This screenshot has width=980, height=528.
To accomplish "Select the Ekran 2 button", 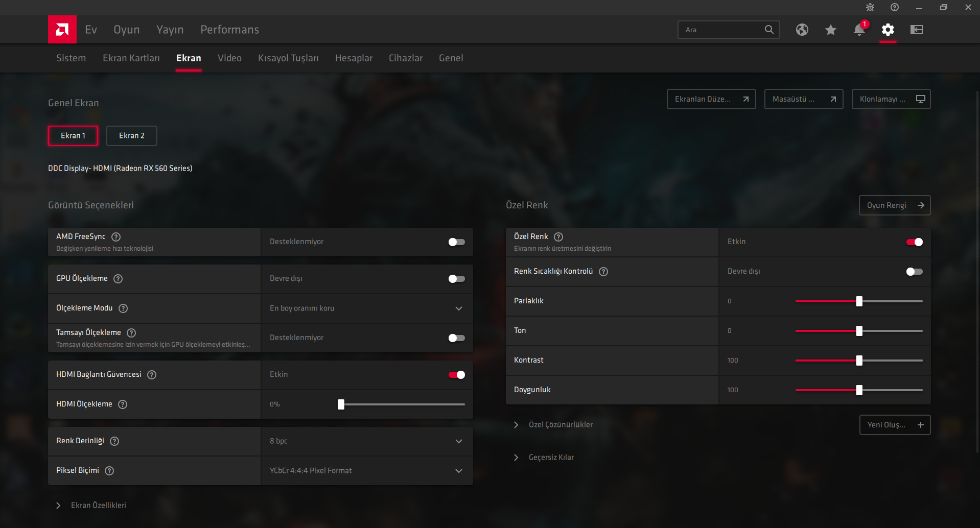I will click(x=131, y=136).
